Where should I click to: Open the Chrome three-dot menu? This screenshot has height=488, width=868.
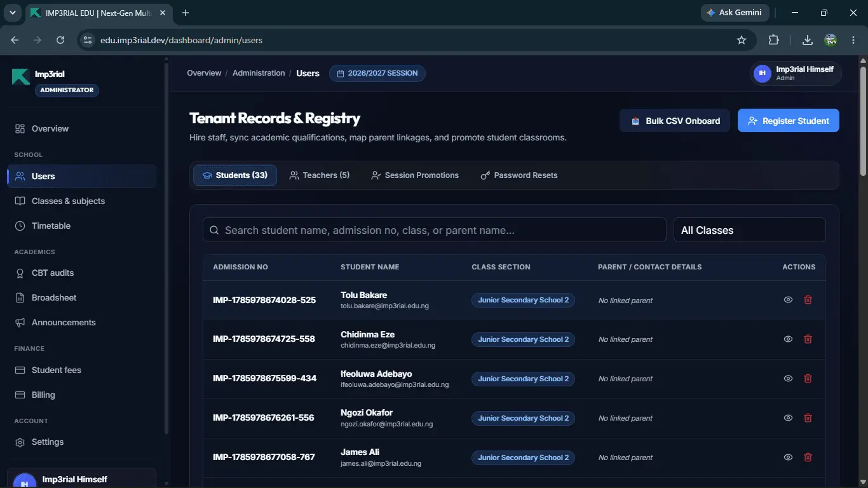[x=853, y=40]
